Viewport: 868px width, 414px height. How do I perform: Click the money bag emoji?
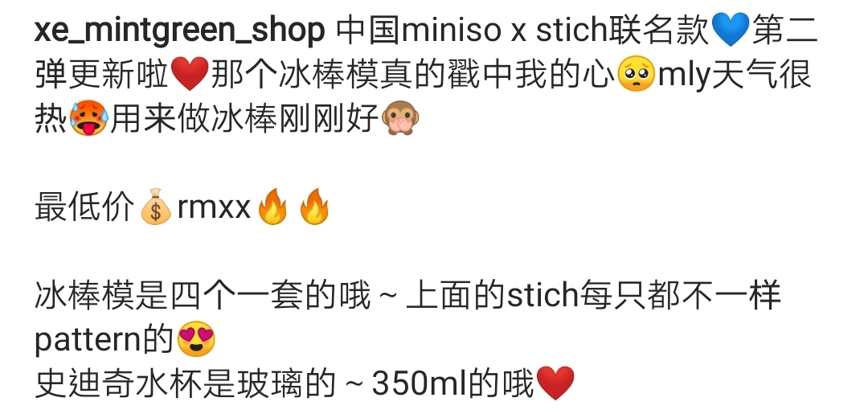point(156,207)
